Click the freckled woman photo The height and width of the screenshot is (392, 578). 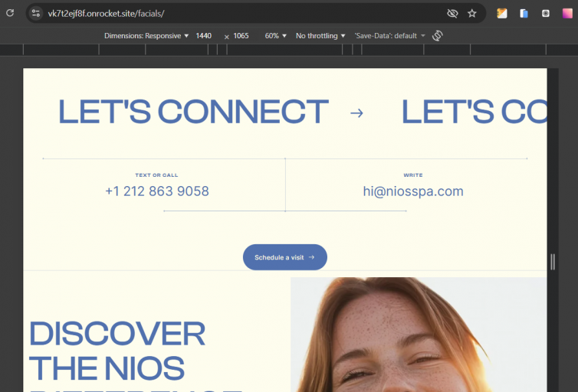coord(419,335)
